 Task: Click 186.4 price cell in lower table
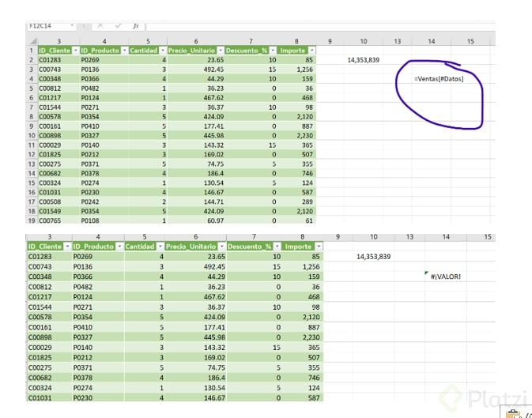tap(196, 378)
